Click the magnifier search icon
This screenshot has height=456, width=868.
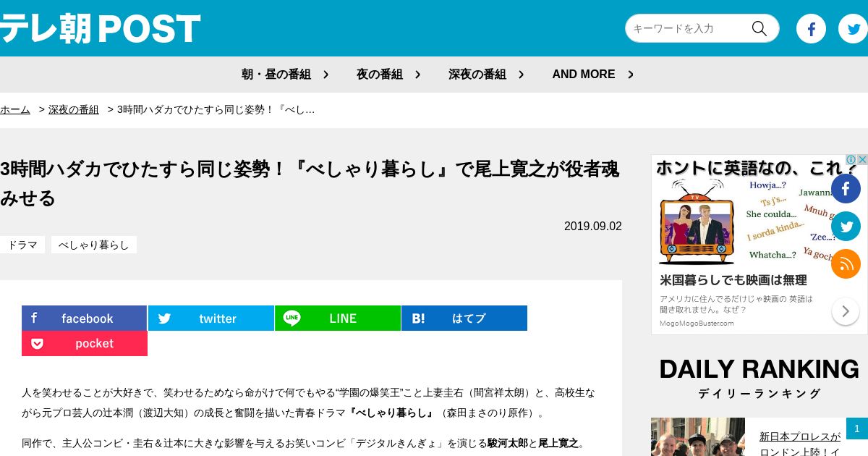[x=759, y=28]
